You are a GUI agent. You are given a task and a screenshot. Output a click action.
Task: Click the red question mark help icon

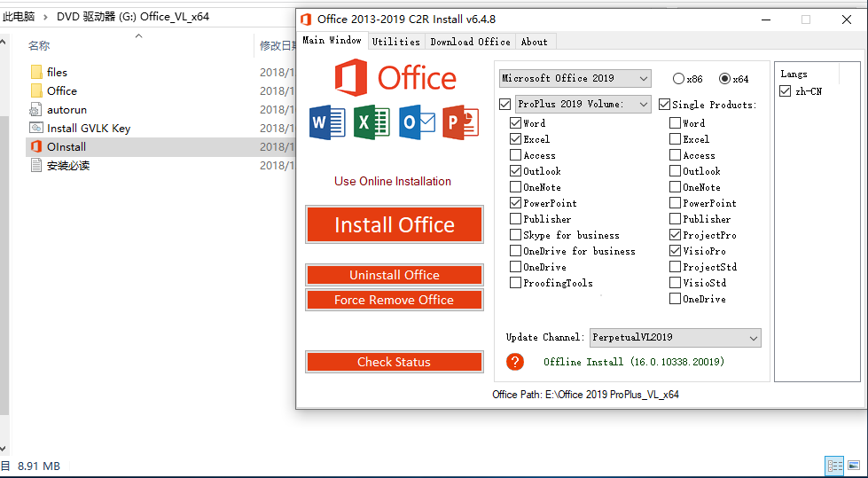click(x=515, y=362)
